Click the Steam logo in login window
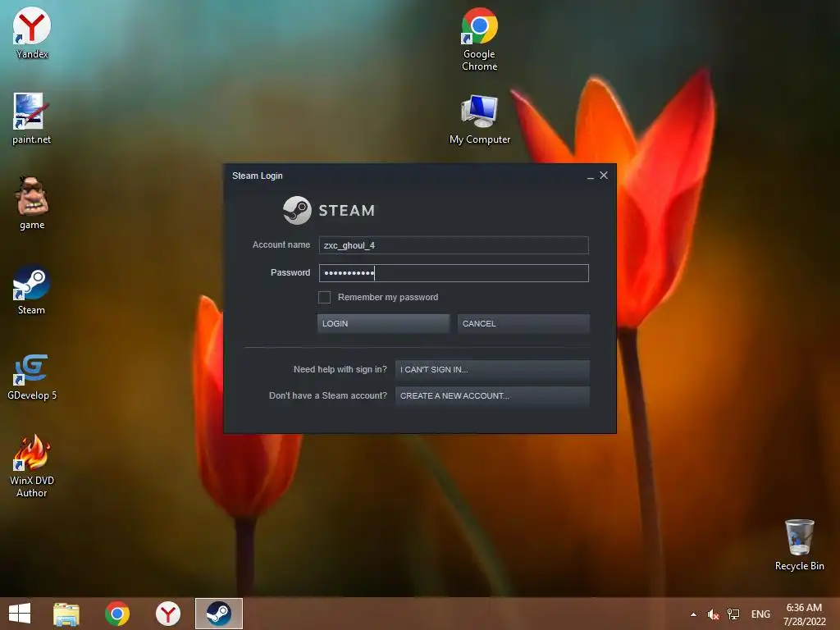This screenshot has width=840, height=630. tap(329, 210)
